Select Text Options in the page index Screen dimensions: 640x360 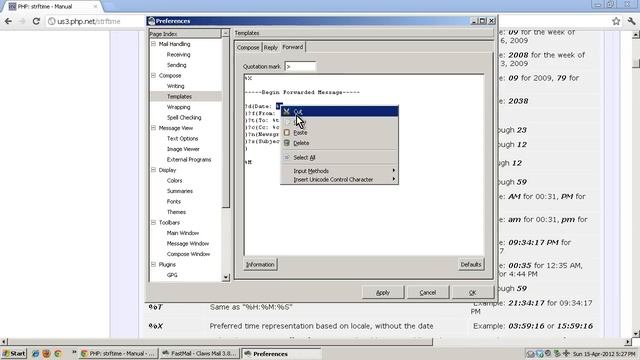pos(182,139)
